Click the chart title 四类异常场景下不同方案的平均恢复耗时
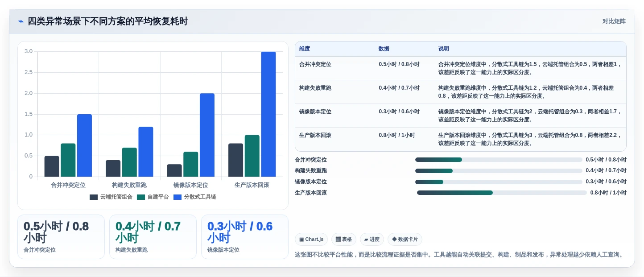The image size is (644, 277). pos(108,21)
